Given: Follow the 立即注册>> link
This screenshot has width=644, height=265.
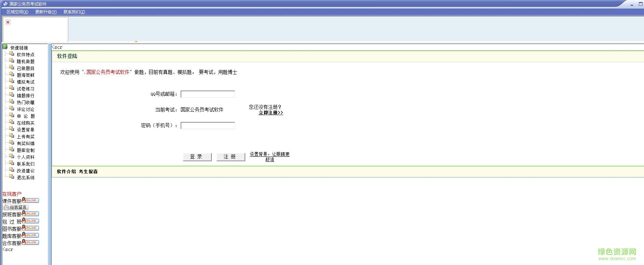Looking at the screenshot, I should point(271,113).
